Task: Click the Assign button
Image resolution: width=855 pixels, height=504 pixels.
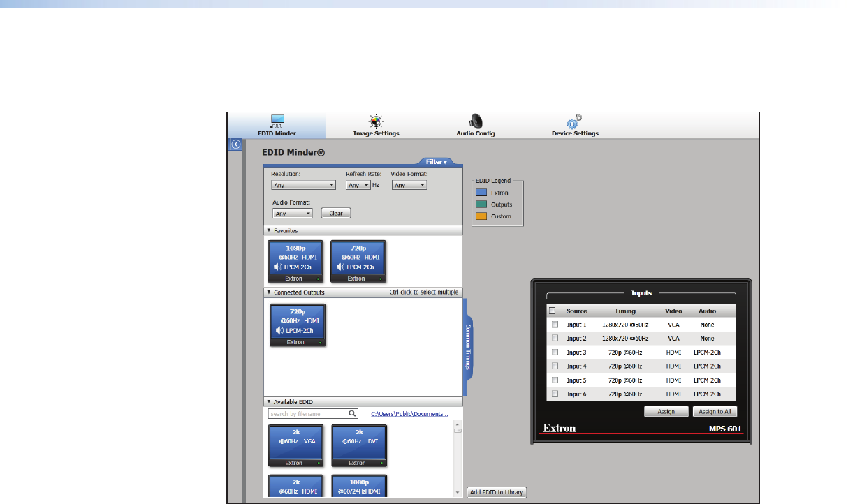Action: [666, 412]
